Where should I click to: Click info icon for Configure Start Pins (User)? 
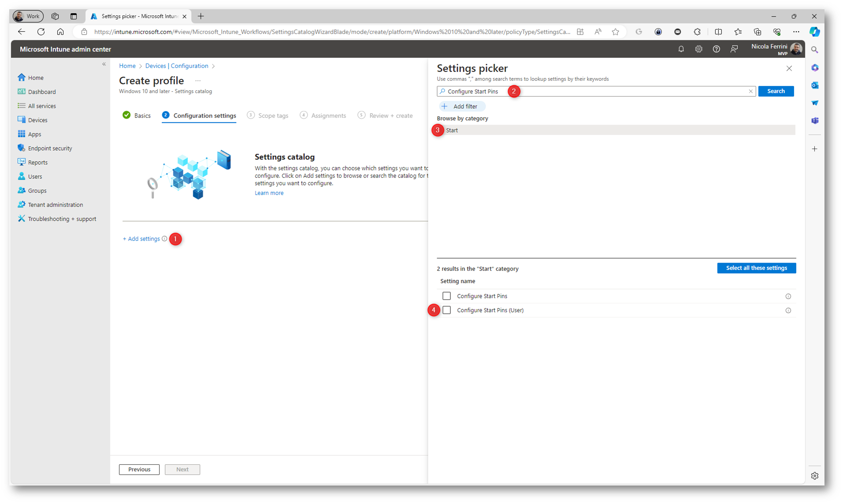click(x=788, y=311)
